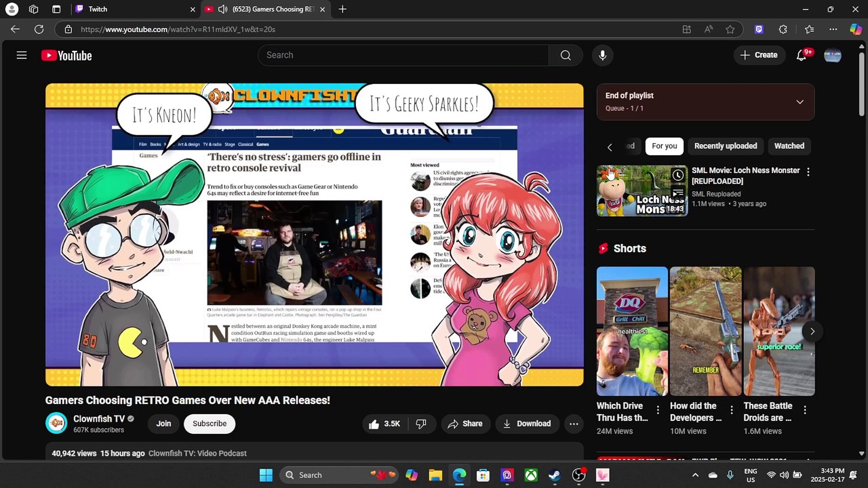
Task: Add SML Movie video to queue
Action: coord(677,193)
